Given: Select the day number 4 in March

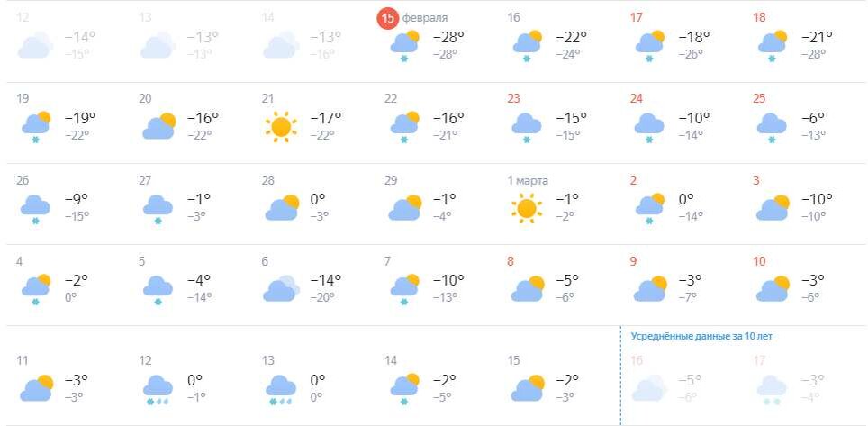Looking at the screenshot, I should (x=20, y=261).
